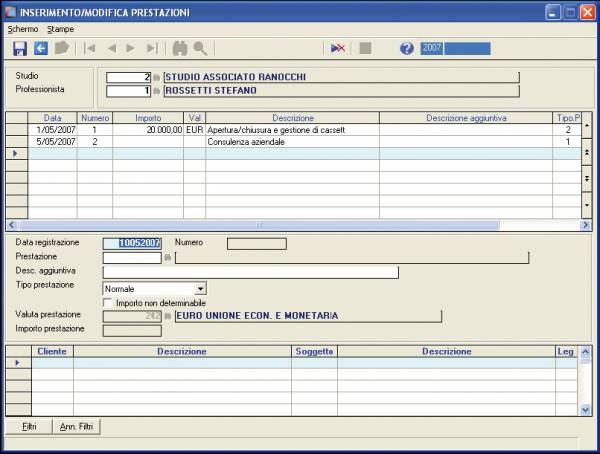600x454 pixels.
Task: Click the Ann. Filtri button
Action: [x=77, y=426]
